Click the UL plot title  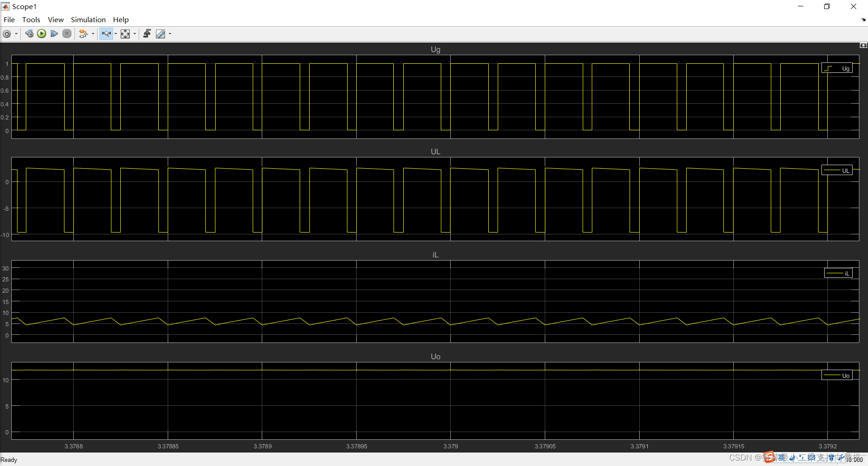[x=435, y=152]
